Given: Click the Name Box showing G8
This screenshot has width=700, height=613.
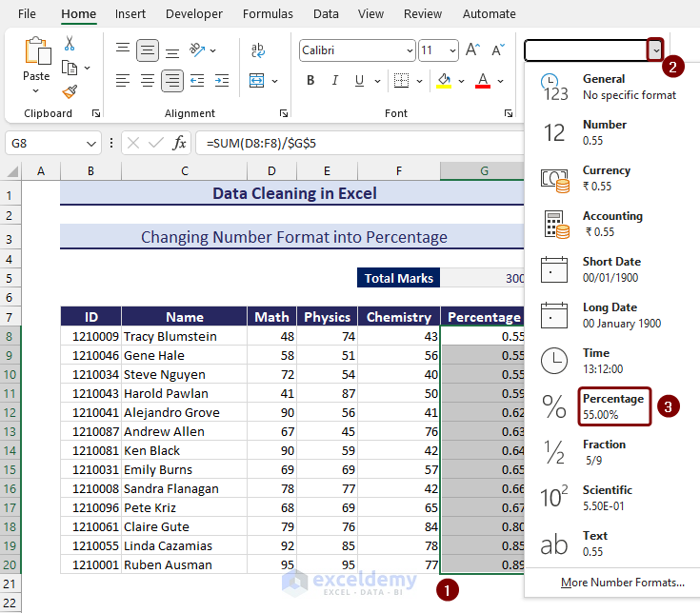Looking at the screenshot, I should tap(45, 143).
